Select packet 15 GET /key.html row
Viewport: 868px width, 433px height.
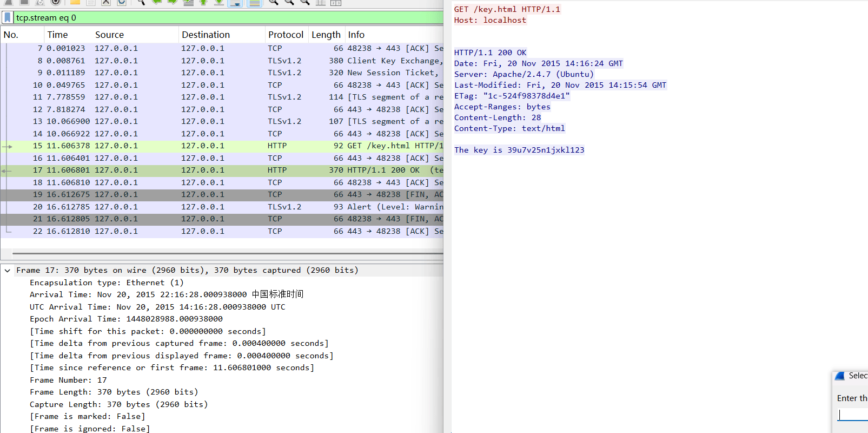(222, 146)
